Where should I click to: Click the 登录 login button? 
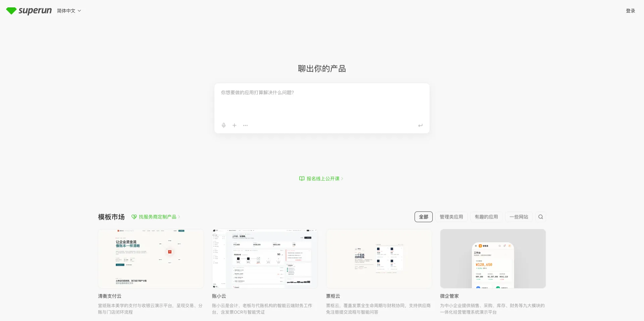point(631,11)
